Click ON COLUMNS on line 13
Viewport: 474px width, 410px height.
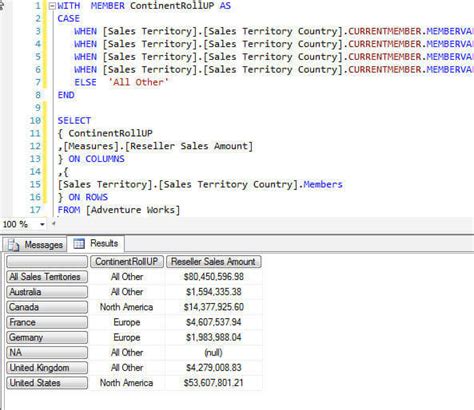point(96,159)
